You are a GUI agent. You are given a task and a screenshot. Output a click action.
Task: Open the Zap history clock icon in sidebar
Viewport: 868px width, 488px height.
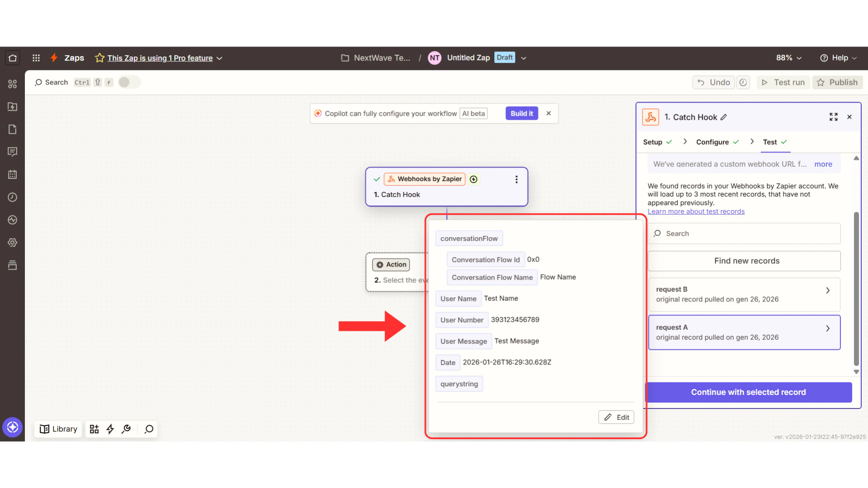coord(12,197)
